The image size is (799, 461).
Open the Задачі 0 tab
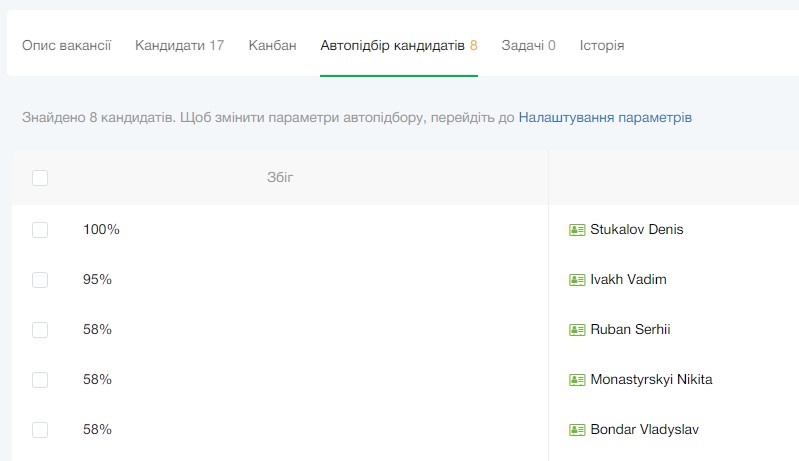point(528,45)
